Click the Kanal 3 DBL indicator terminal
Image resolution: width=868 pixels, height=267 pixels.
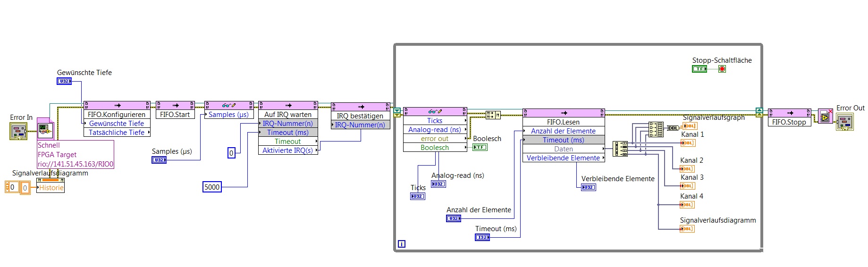tap(688, 186)
